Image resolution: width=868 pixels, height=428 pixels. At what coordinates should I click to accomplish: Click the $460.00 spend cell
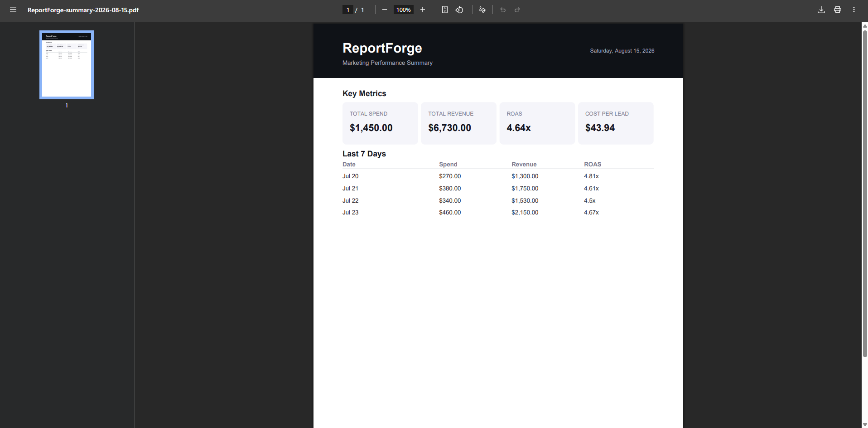450,213
